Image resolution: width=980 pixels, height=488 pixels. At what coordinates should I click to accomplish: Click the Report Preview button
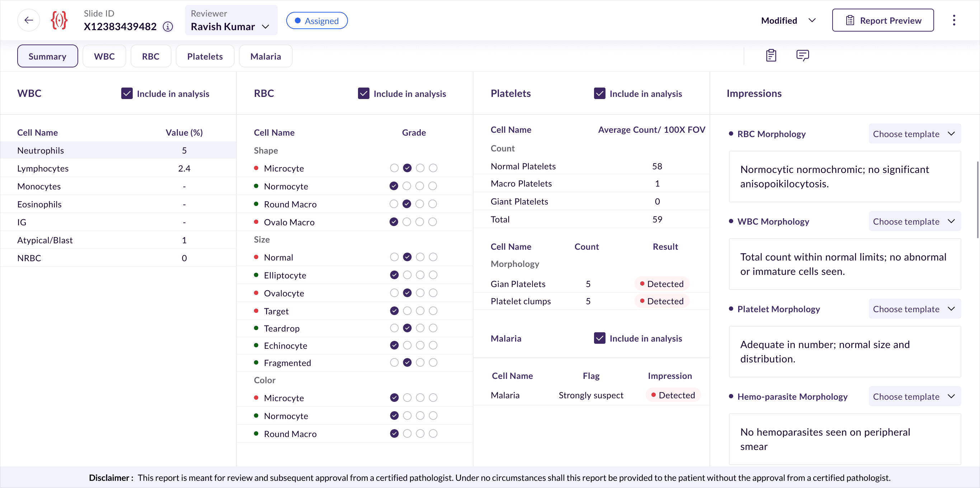(x=882, y=20)
